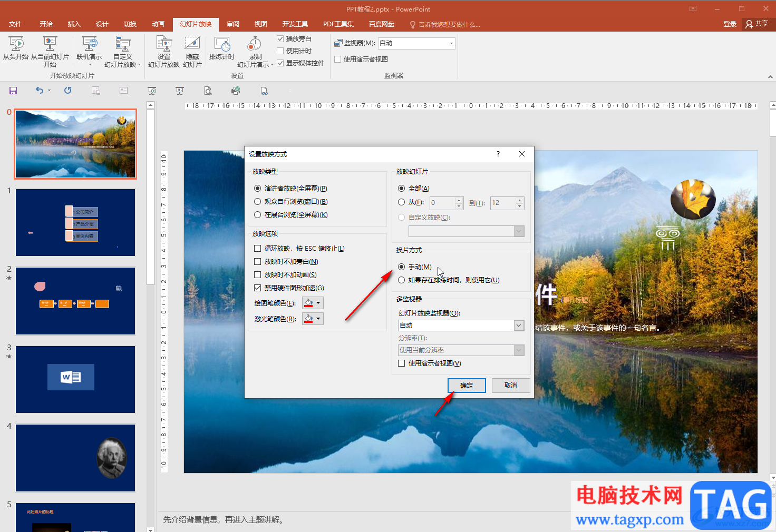The image size is (776, 532).
Task: Select slide 1 thumbnail in panel
Action: (75, 222)
